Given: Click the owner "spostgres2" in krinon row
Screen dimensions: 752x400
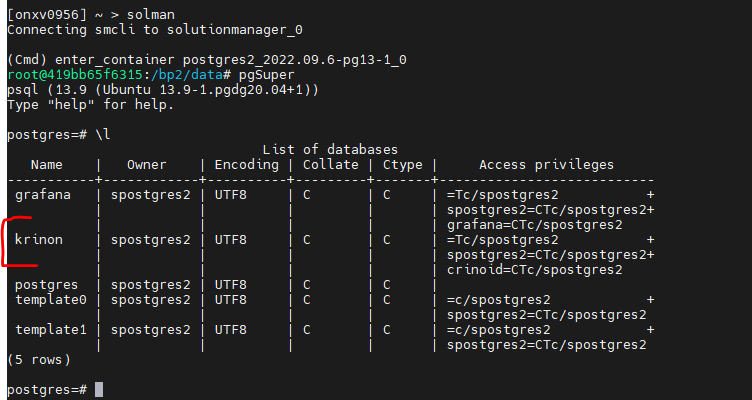Looking at the screenshot, I should [151, 239].
